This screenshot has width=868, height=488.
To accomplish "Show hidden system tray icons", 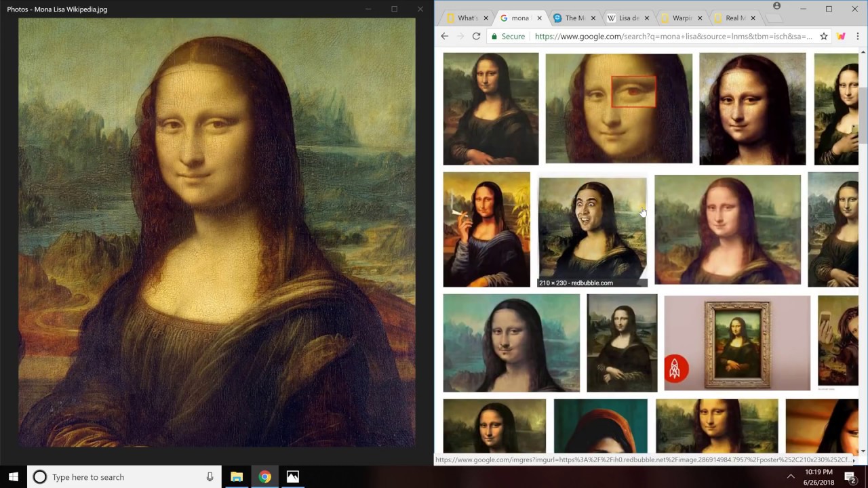I will (791, 477).
